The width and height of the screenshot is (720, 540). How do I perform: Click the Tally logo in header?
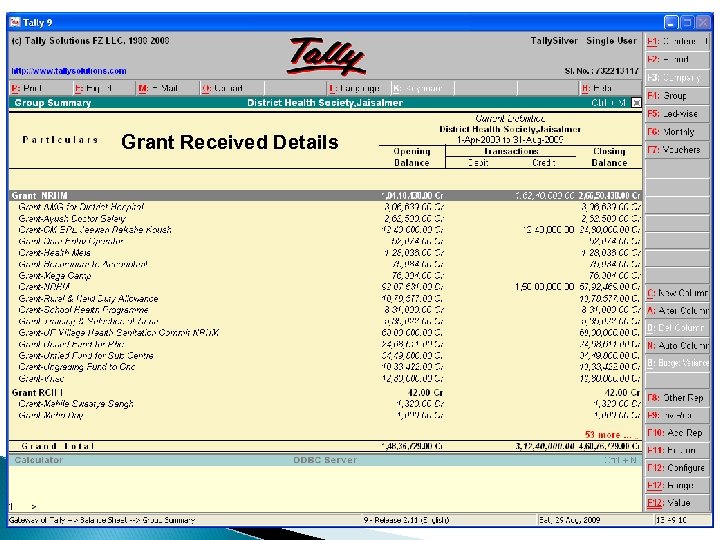(x=326, y=56)
